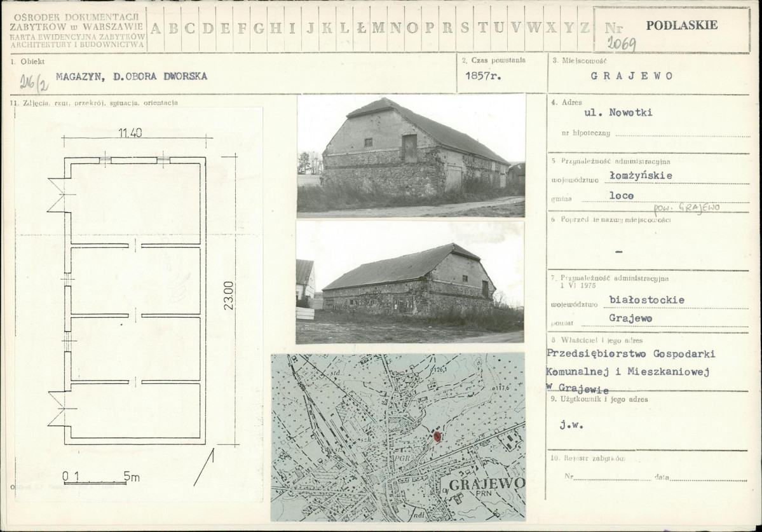This screenshot has width=762, height=532.
Task: Click the PODLASKIE stamp label
Action: tap(681, 25)
